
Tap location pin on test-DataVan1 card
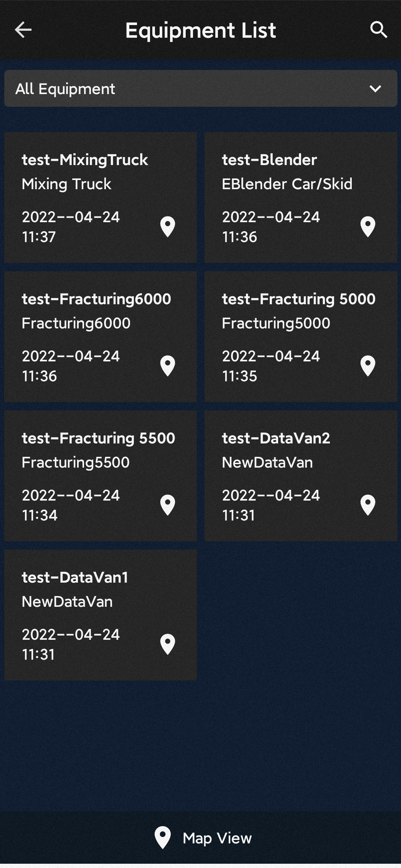(168, 644)
